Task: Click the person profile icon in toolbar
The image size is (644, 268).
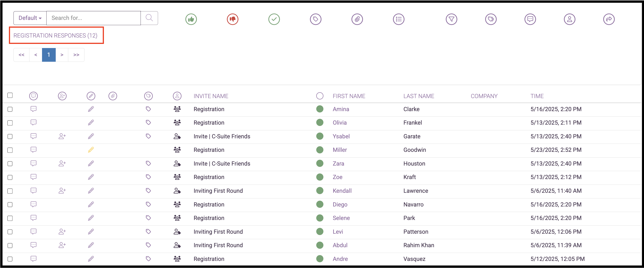Action: coord(570,19)
